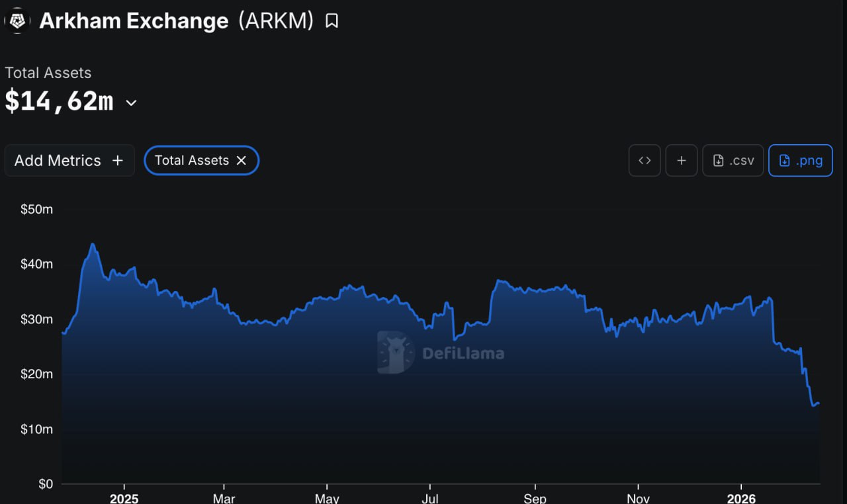Expand the chevron beside $14,62m
The height and width of the screenshot is (504, 847).
(131, 103)
